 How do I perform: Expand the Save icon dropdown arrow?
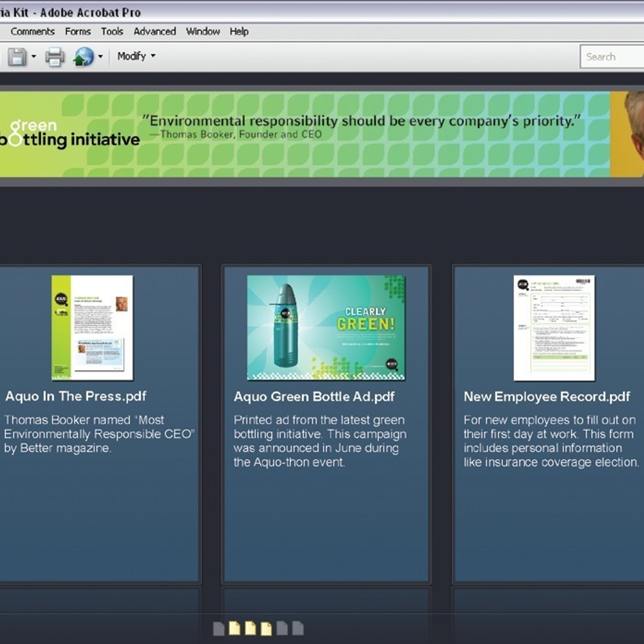pos(34,56)
